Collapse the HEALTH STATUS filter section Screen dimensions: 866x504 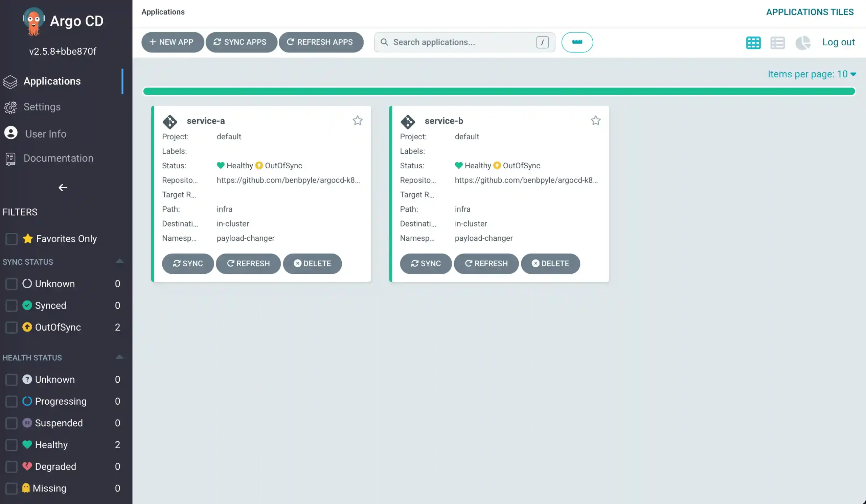119,357
